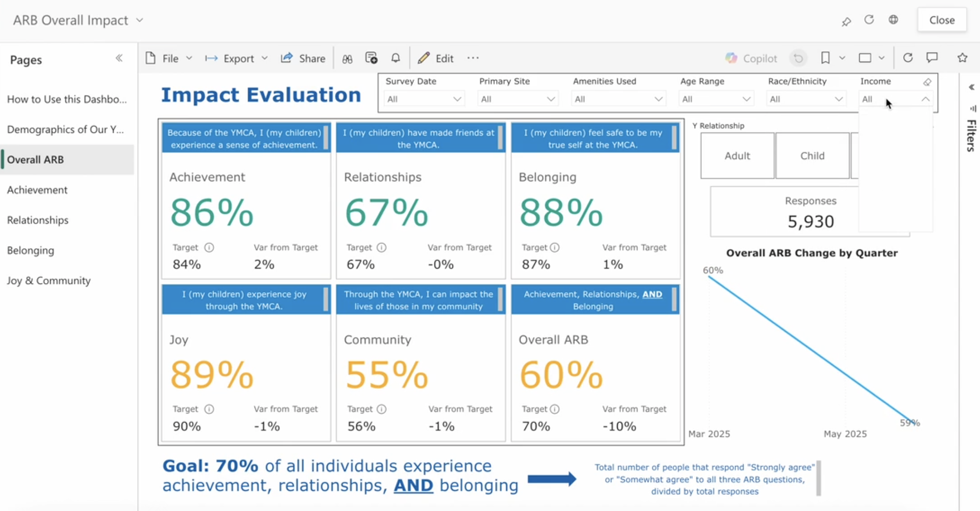Image resolution: width=980 pixels, height=511 pixels.
Task: Click the bookmark icon in toolbar
Action: [825, 58]
